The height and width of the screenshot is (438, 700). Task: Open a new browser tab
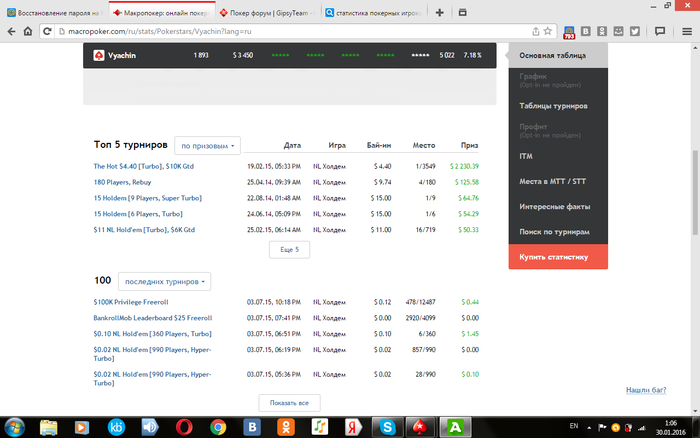point(440,13)
